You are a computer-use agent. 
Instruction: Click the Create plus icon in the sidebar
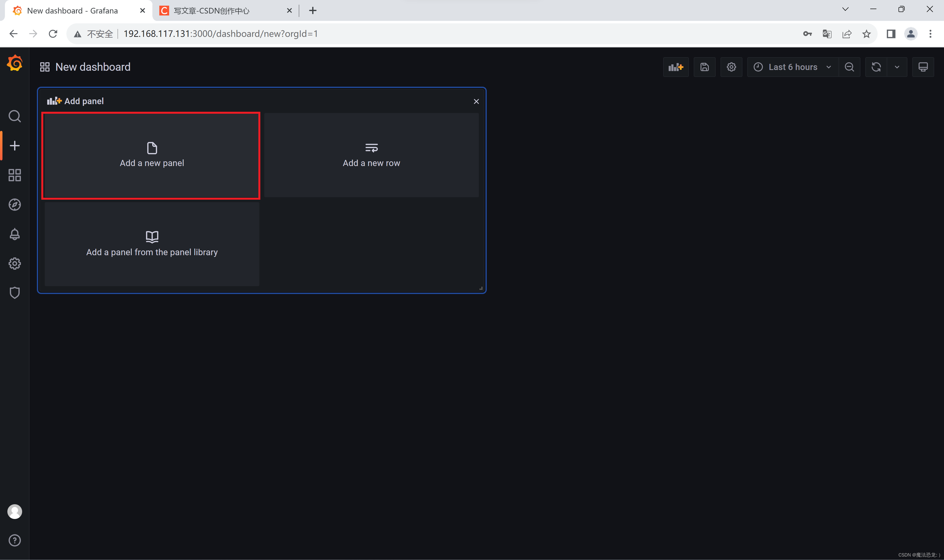pyautogui.click(x=15, y=146)
